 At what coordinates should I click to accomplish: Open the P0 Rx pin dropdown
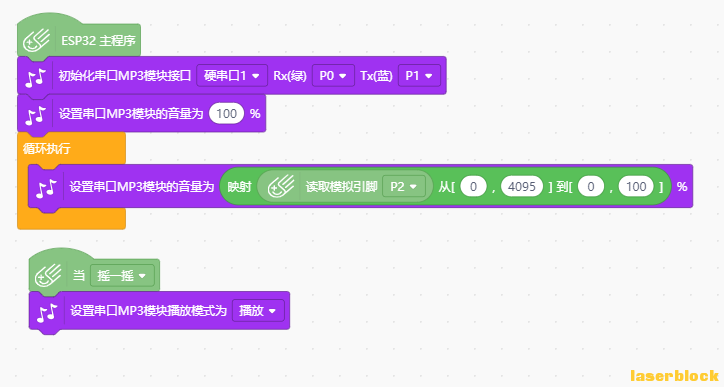point(333,76)
